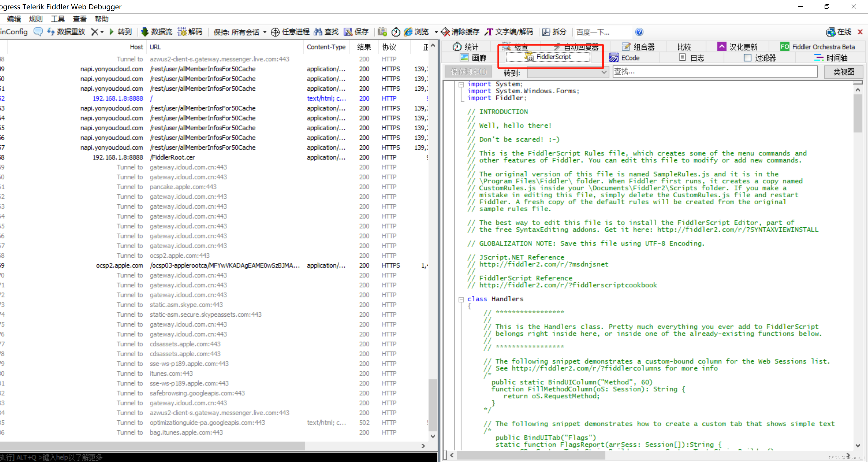The image size is (868, 462).
Task: Collapse the import block fold marker
Action: (x=461, y=84)
